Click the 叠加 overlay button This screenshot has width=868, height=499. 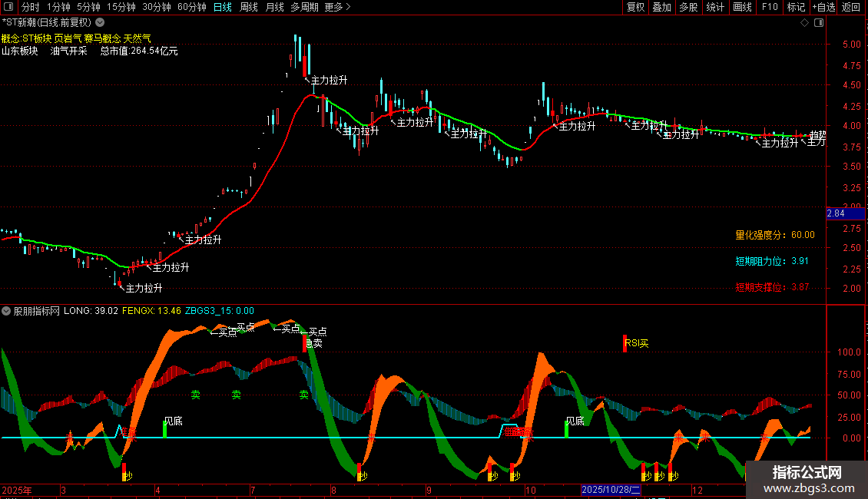click(x=662, y=7)
